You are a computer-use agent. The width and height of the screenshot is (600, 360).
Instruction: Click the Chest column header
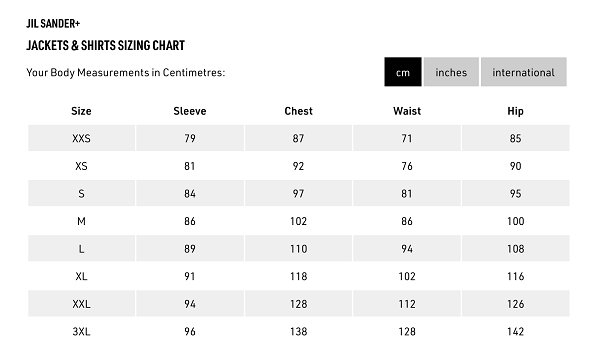coord(298,111)
